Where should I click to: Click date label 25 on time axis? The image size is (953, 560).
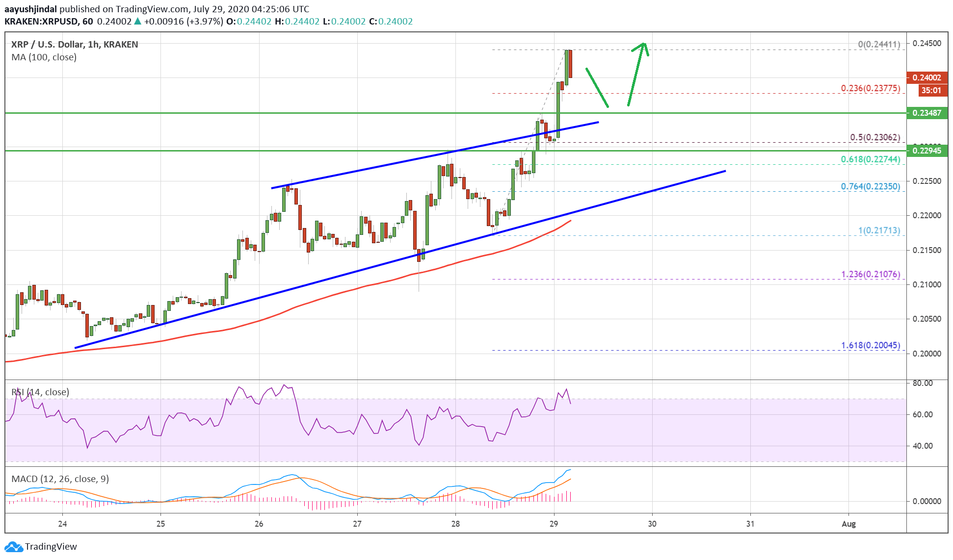[160, 524]
